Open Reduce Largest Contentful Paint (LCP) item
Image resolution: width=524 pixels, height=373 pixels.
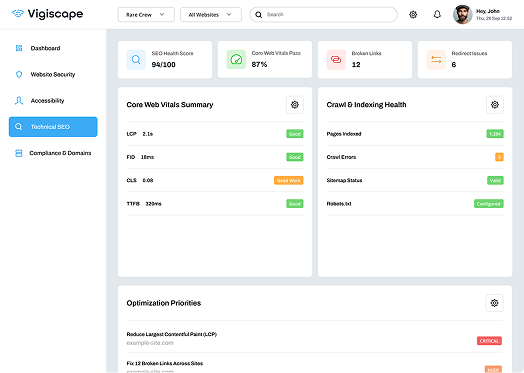tap(314, 338)
